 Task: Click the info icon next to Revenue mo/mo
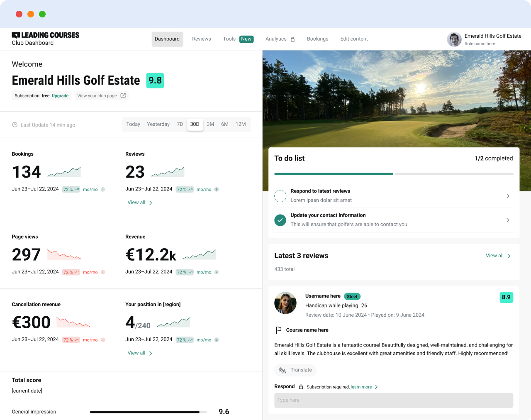pos(217,272)
